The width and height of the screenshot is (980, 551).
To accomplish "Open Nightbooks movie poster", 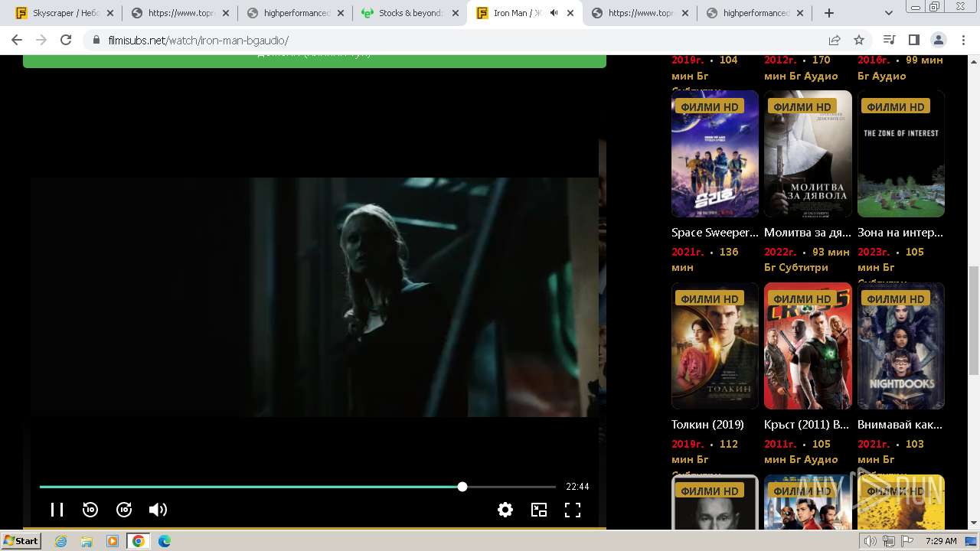I will (x=901, y=346).
